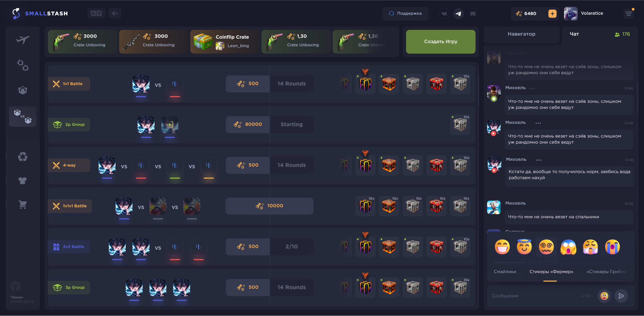Open the Coinflip Crate by Leon_king card

[x=225, y=41]
